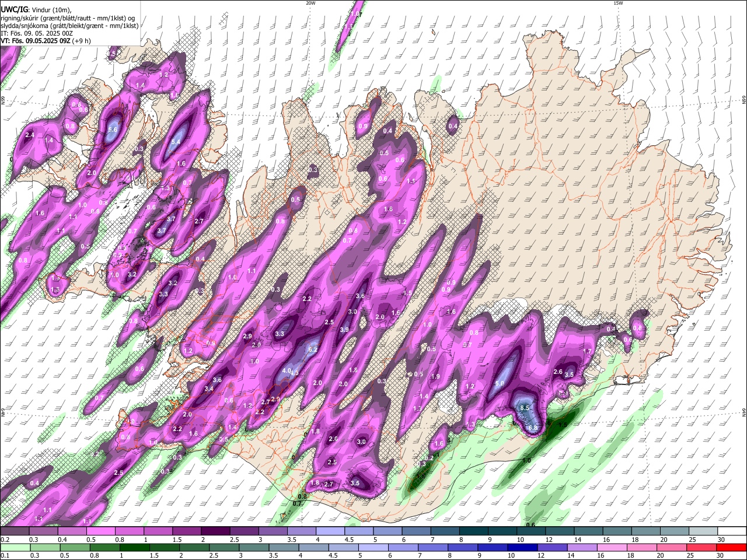Select upper snow scale swatch between 0.3 and 0.4

pos(43,531)
